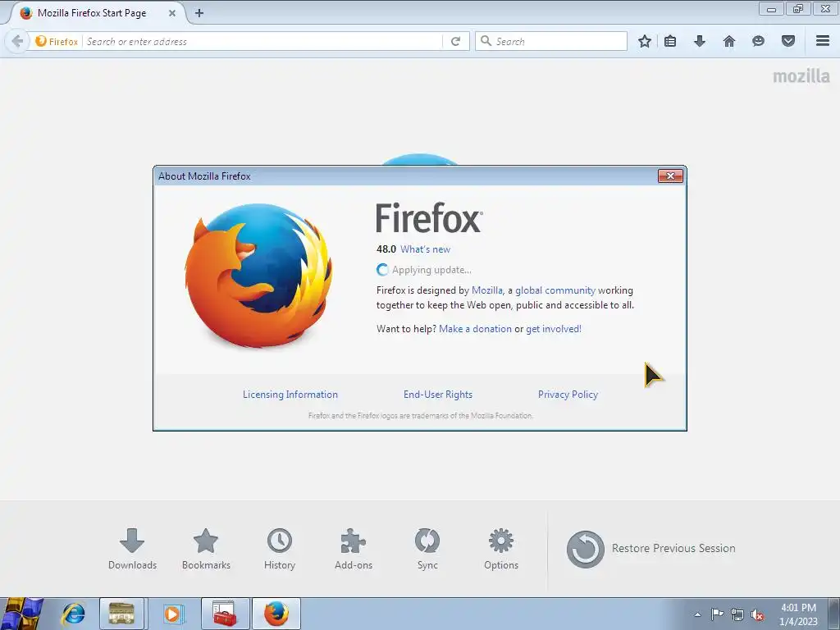Open the clock showing 4:01 PM

(798, 614)
